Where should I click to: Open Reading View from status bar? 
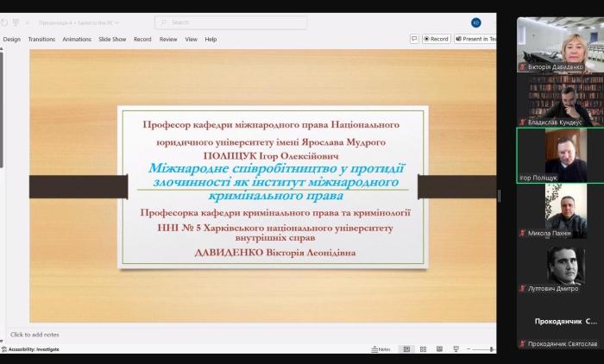438,349
